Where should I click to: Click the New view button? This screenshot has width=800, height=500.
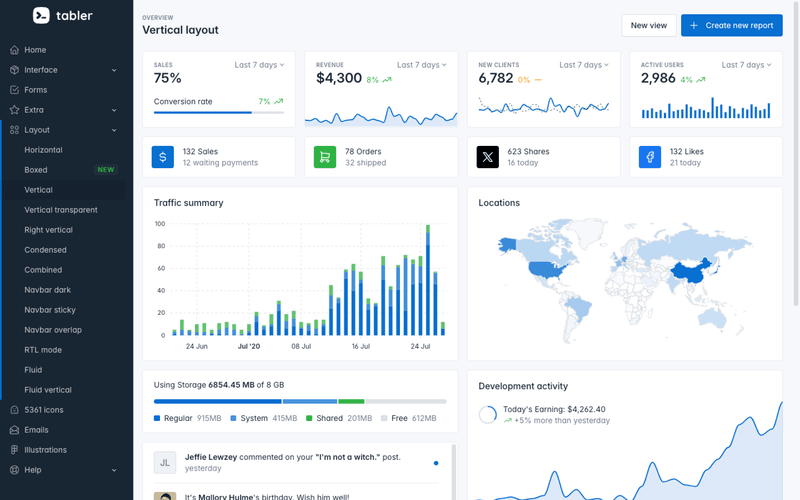pos(648,25)
